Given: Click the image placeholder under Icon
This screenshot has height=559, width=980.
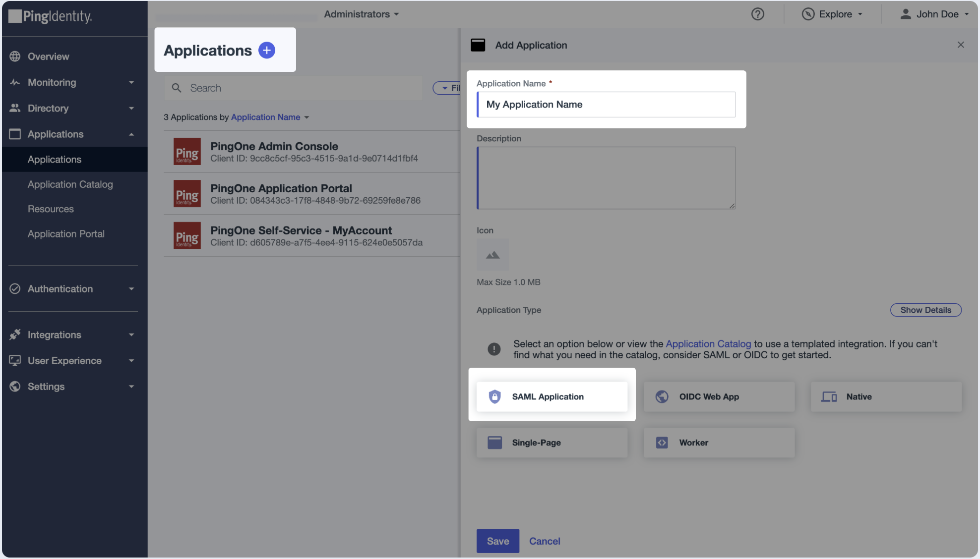Looking at the screenshot, I should (492, 254).
